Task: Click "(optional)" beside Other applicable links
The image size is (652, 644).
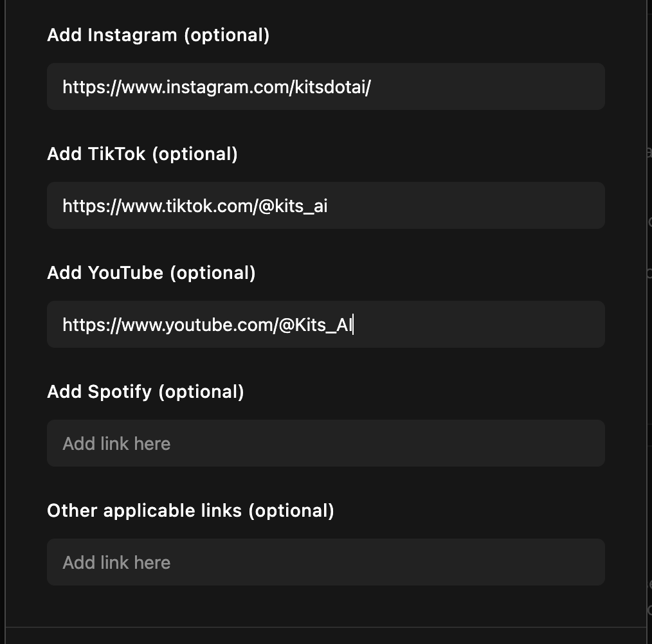Action: point(291,510)
